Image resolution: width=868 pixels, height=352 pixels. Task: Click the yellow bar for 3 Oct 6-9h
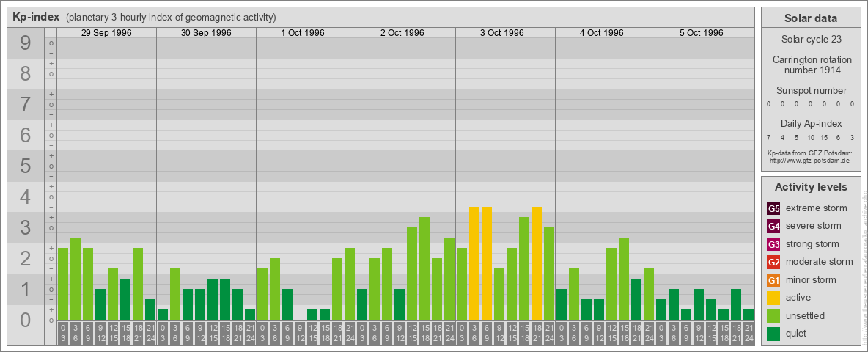point(487,263)
